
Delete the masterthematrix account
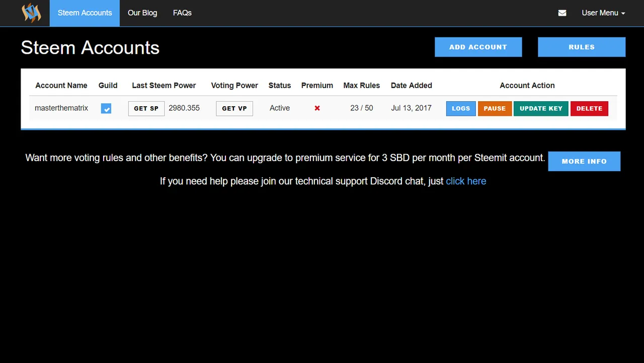pos(589,108)
